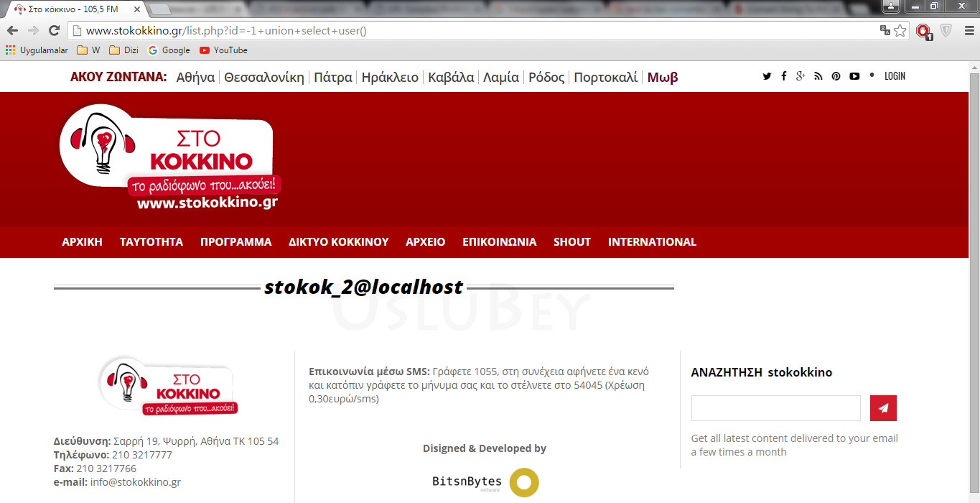Click the Στο Κόκκινο header logo
Viewport: 980px width, 503px height.
click(170, 158)
